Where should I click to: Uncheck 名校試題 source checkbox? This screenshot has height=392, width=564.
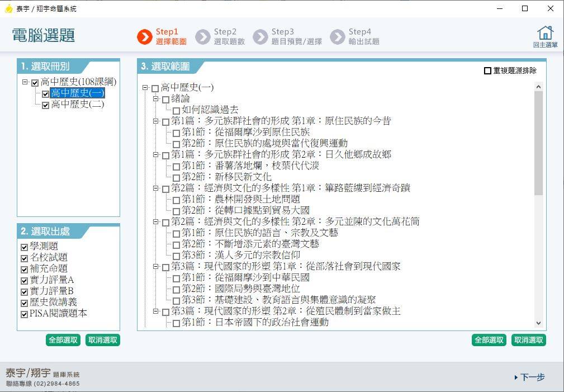click(25, 258)
